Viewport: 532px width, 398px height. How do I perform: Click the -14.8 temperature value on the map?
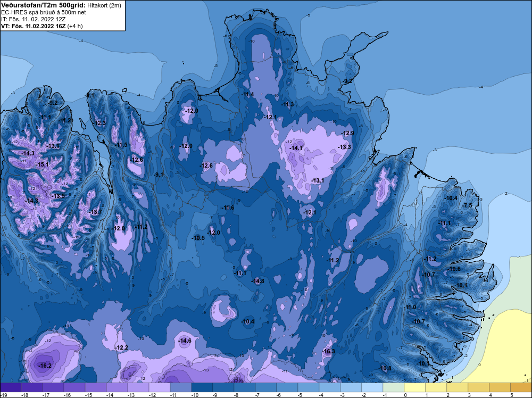tap(258, 281)
